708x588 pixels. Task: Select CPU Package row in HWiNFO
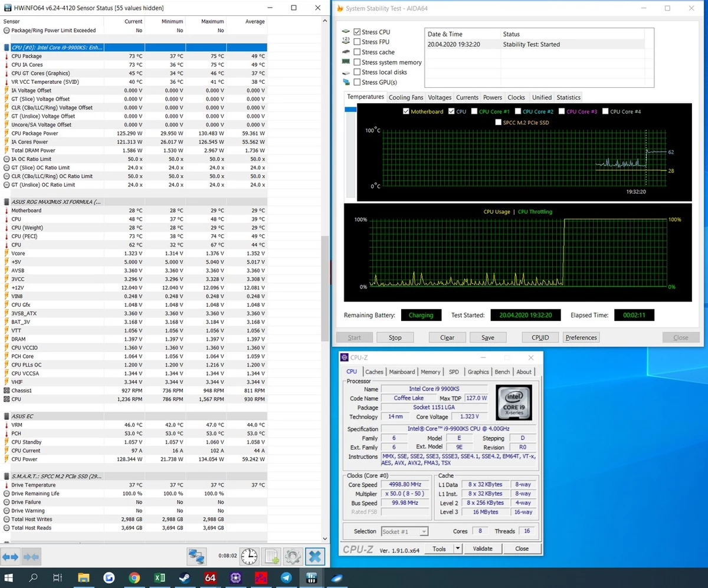click(135, 56)
